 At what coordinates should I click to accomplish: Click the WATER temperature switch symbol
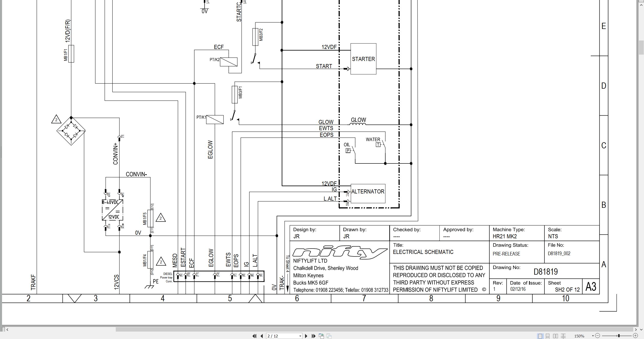tap(381, 145)
